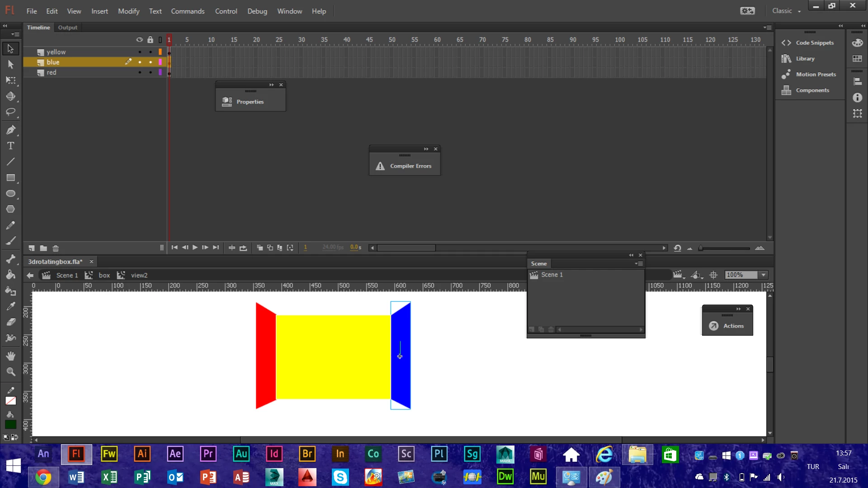Open the Classic workspace dropdown
The width and height of the screenshot is (868, 488).
786,11
